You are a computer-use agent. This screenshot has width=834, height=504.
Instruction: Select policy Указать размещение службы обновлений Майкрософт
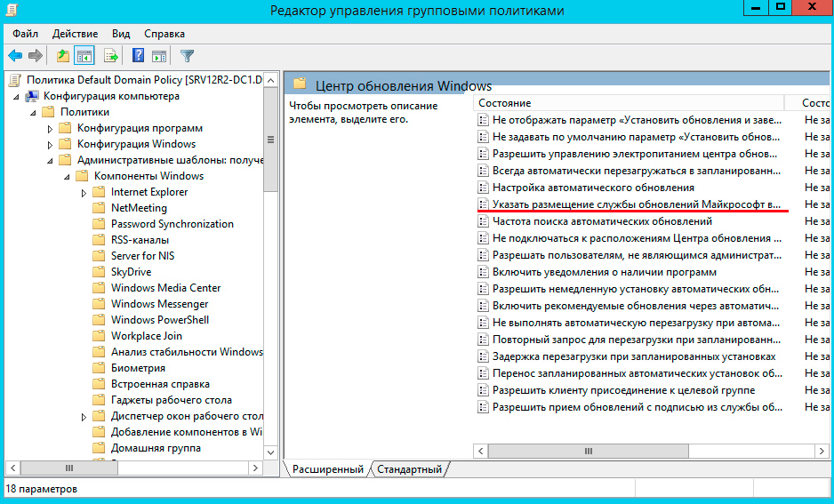coord(636,204)
